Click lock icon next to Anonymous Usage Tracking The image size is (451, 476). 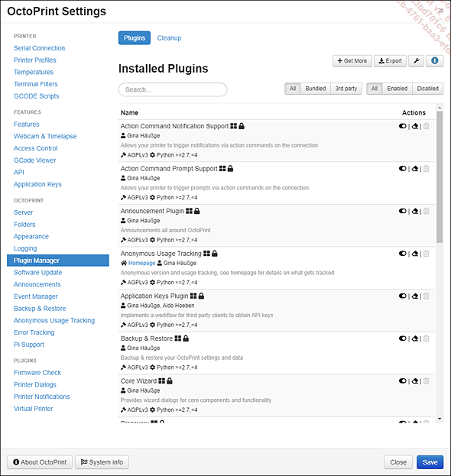[214, 253]
